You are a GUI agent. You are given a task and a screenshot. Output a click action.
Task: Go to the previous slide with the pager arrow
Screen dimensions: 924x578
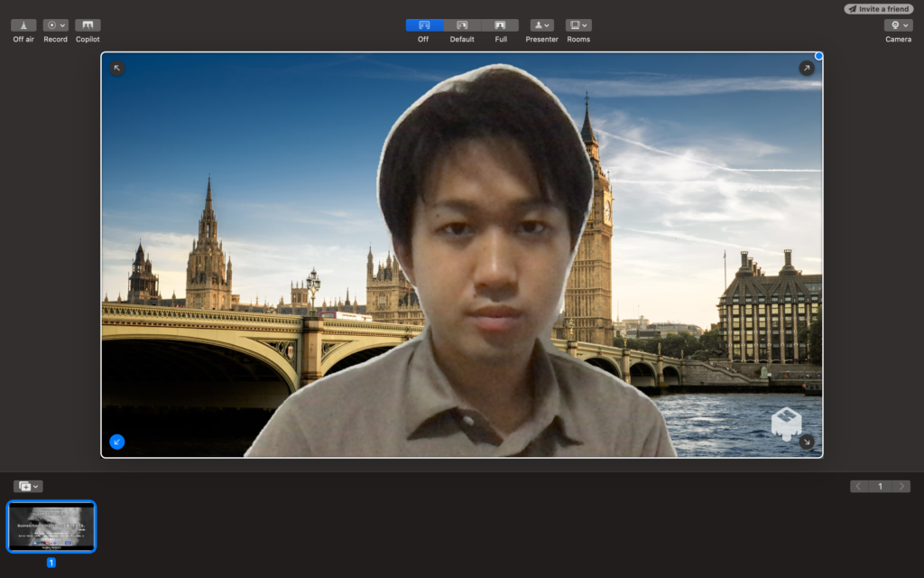(x=859, y=487)
